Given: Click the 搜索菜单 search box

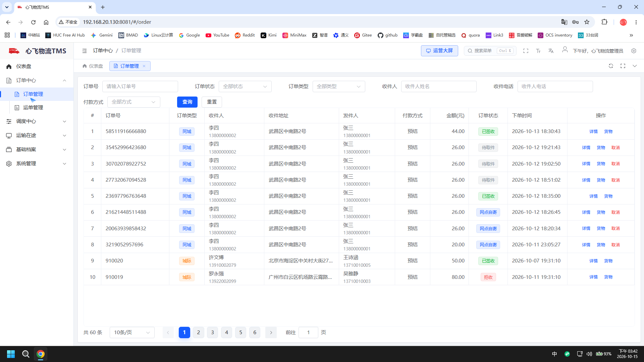Looking at the screenshot, I should (x=490, y=51).
